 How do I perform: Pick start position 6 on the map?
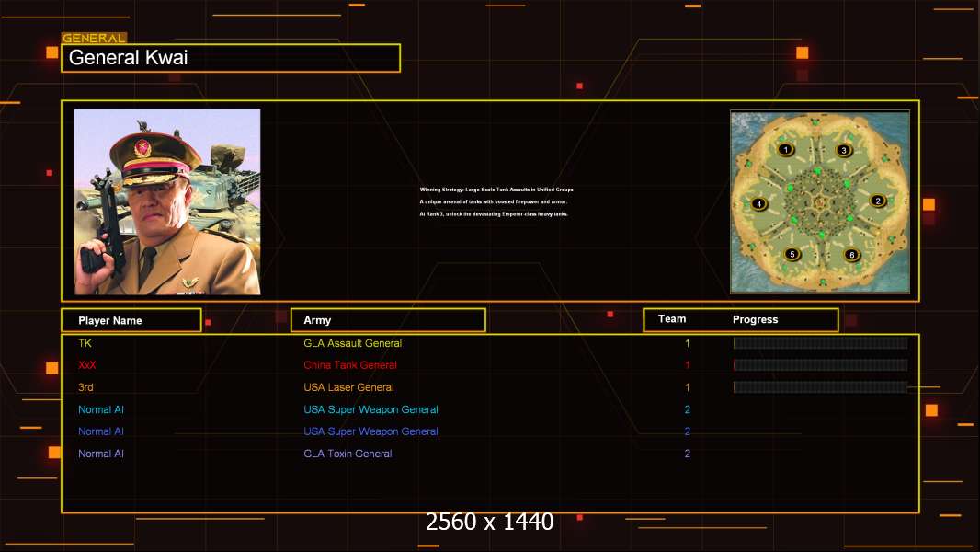[851, 255]
